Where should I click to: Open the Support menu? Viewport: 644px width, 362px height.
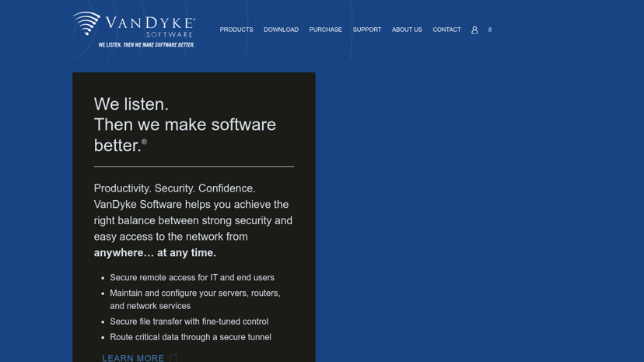coord(367,30)
